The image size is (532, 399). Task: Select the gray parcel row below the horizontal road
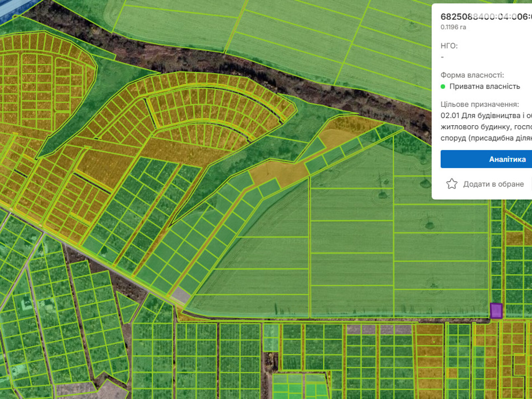[x=379, y=330]
